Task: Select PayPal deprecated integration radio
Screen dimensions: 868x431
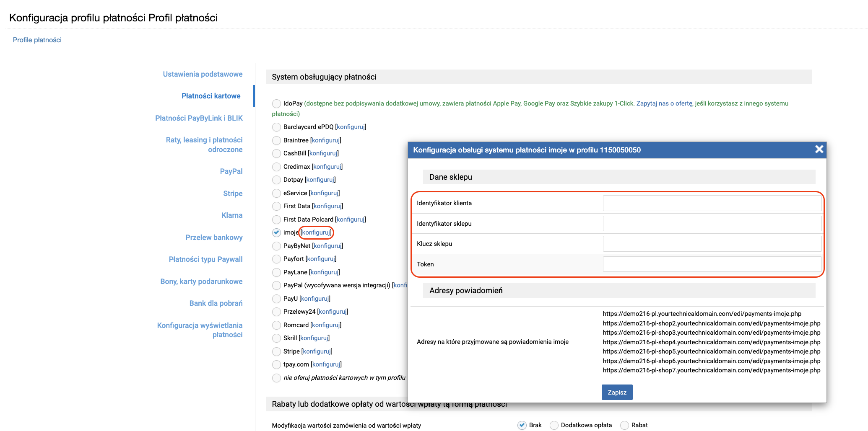Action: click(x=276, y=285)
